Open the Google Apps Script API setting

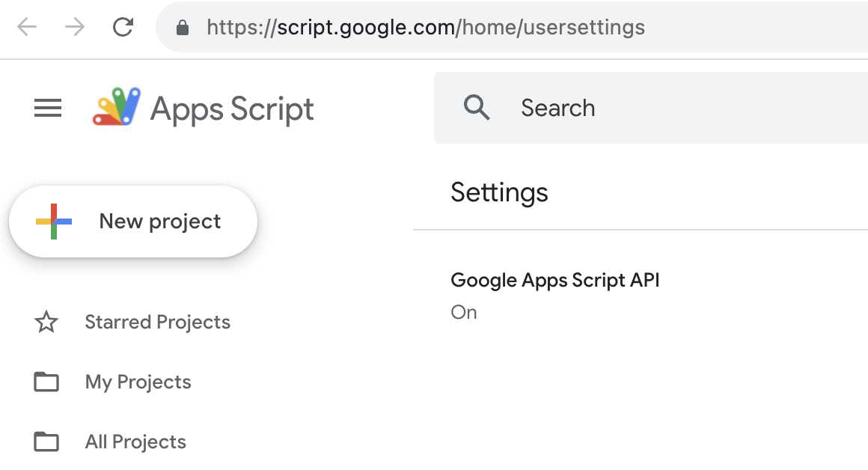coord(554,280)
